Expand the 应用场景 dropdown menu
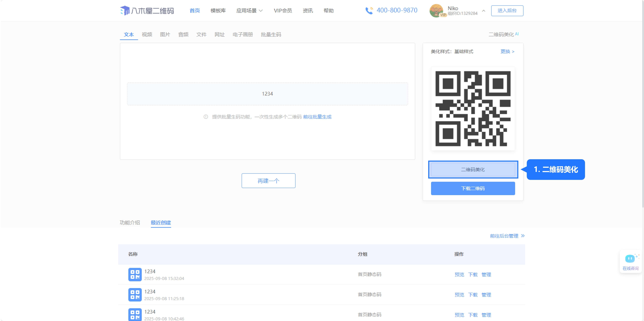Viewport: 644px width, 321px height. point(249,10)
